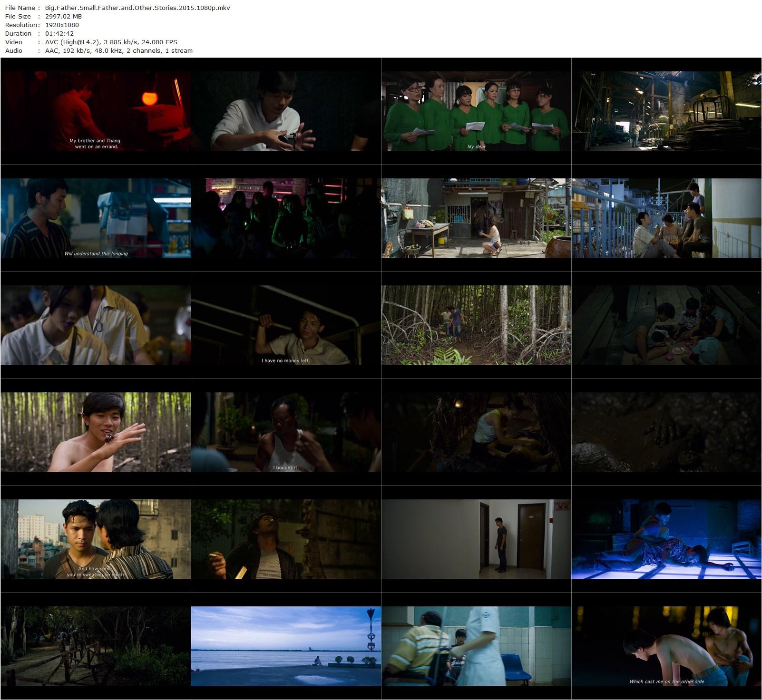Click the balcony gathering scene thumbnail
Image resolution: width=762 pixels, height=700 pixels.
[x=666, y=219]
